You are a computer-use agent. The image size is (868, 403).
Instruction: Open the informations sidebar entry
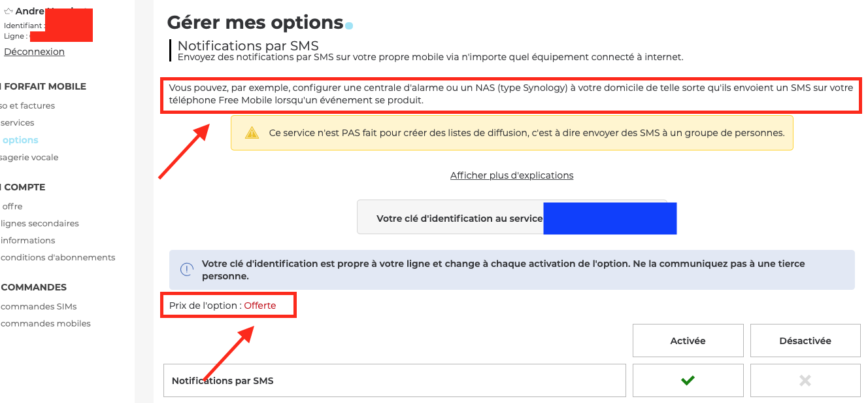tap(28, 240)
